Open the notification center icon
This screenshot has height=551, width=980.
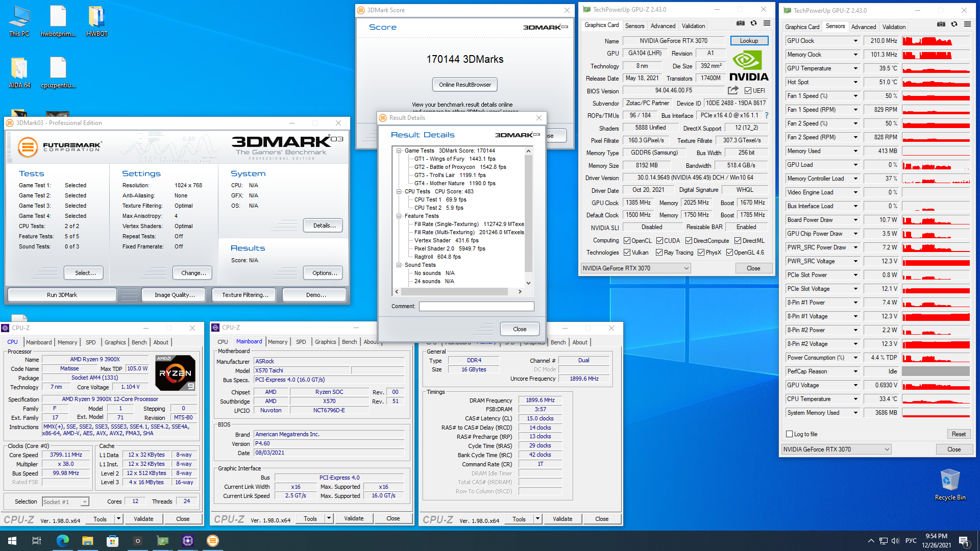point(964,541)
